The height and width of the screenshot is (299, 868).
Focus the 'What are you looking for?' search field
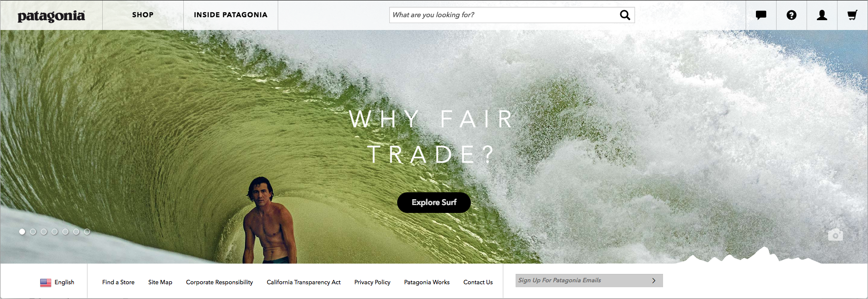click(504, 15)
